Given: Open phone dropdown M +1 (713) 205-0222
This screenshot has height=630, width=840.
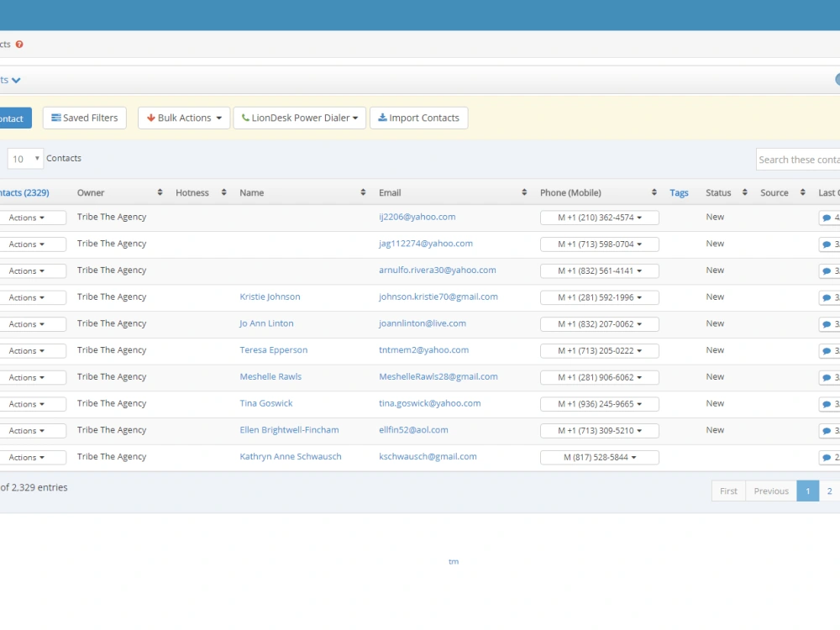Looking at the screenshot, I should [x=600, y=351].
